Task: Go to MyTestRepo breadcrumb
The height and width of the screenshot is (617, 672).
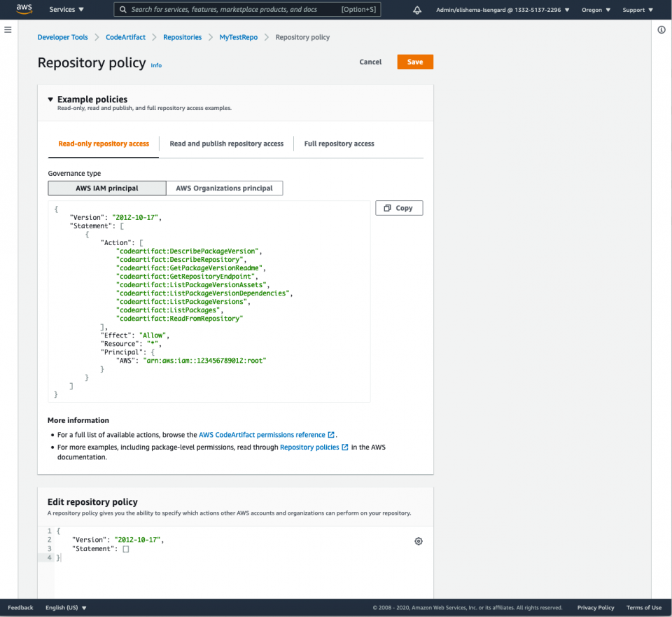Action: pyautogui.click(x=238, y=37)
